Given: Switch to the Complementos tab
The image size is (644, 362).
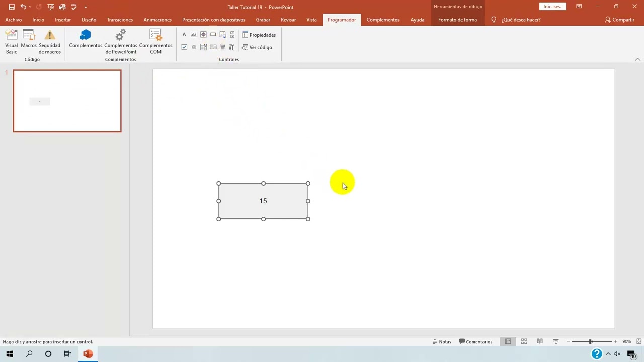Looking at the screenshot, I should (383, 20).
